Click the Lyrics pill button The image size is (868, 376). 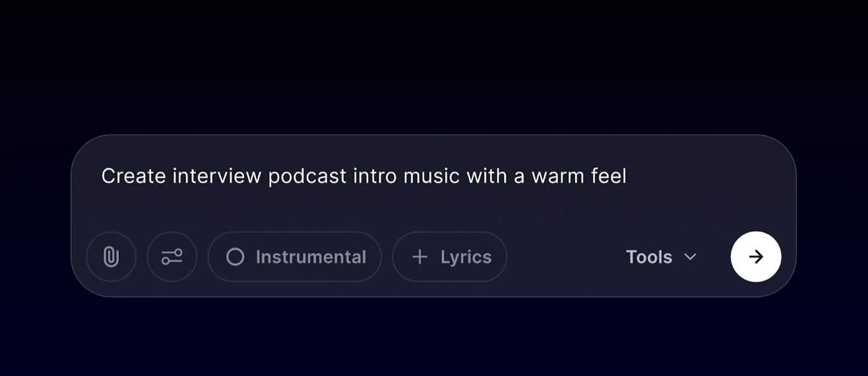tap(450, 257)
